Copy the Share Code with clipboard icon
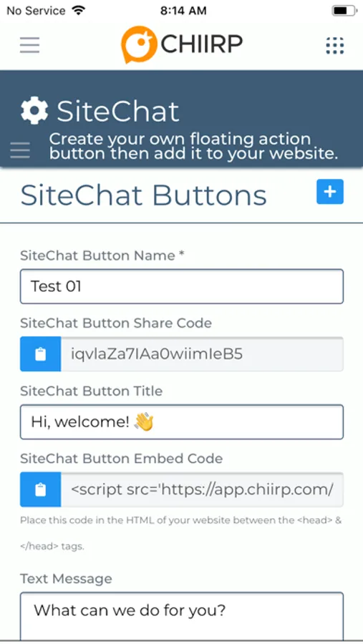Screen dimensions: 363x644 click(x=40, y=354)
